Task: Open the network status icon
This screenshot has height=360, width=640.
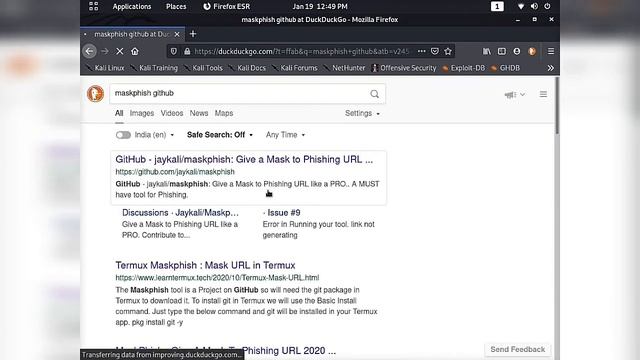Action: tap(521, 7)
